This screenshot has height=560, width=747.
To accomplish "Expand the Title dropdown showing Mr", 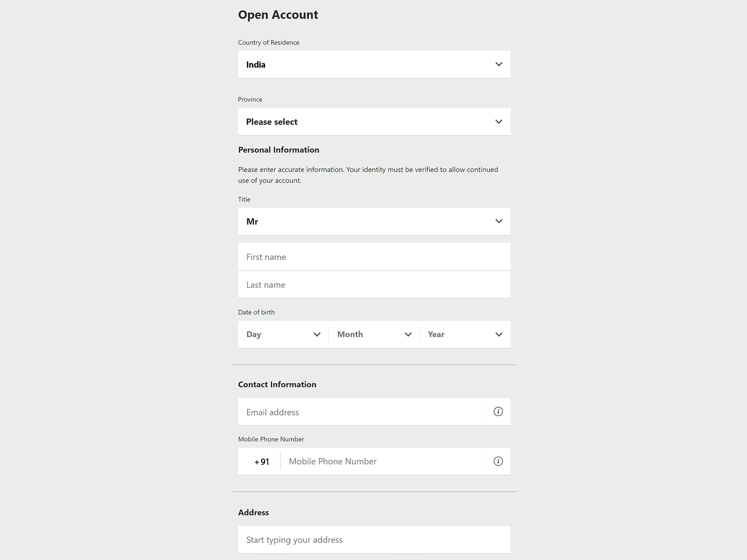I will pos(498,221).
